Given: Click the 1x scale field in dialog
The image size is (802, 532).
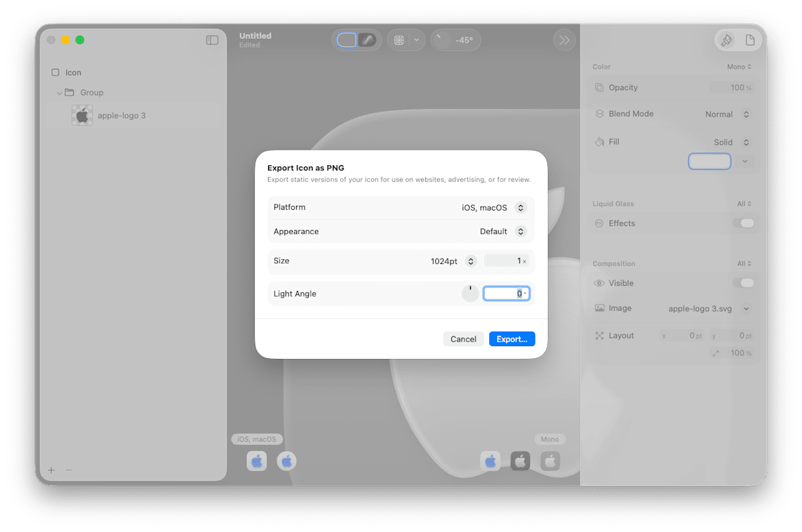Looking at the screenshot, I should pos(507,261).
